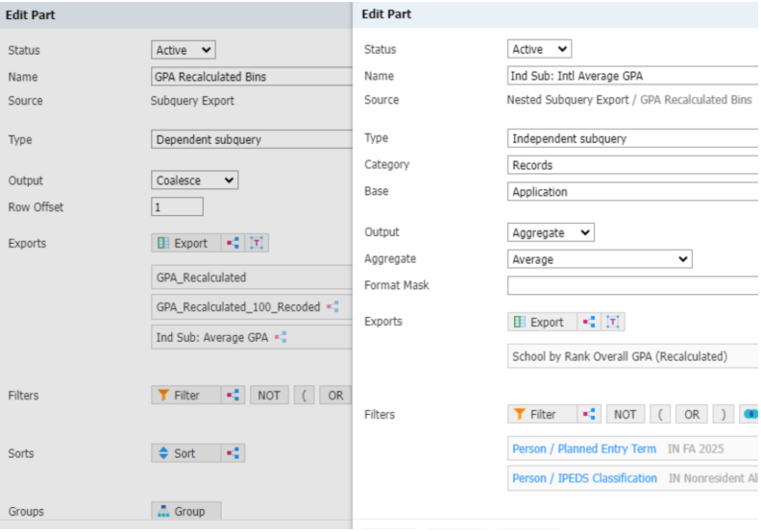Click subquery icon beside Sort button
Screen dimensions: 761x532
pos(233,453)
